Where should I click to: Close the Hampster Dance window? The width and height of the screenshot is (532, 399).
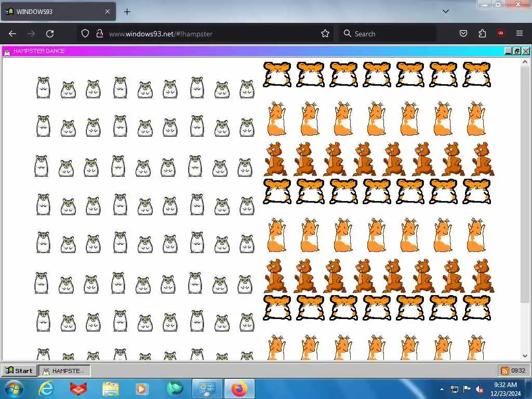pyautogui.click(x=526, y=51)
